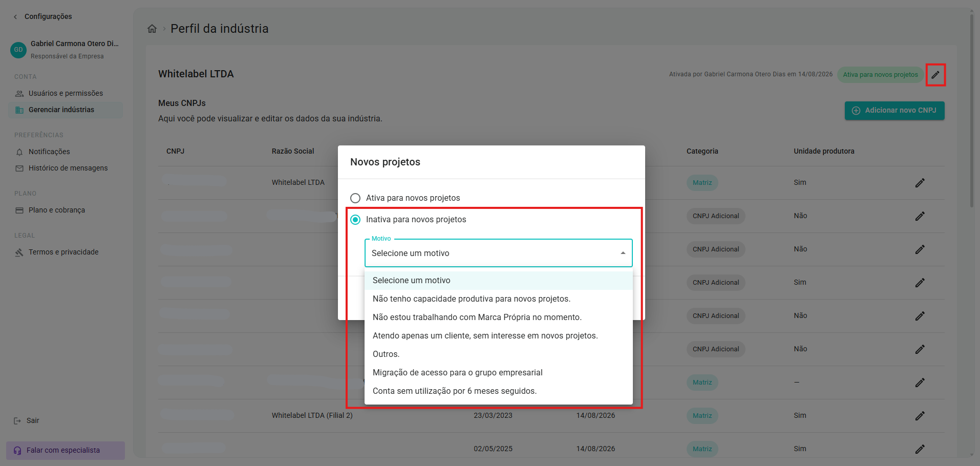Click Adicionar novo CNPJ button
Screen dimensions: 980x466
pyautogui.click(x=894, y=111)
